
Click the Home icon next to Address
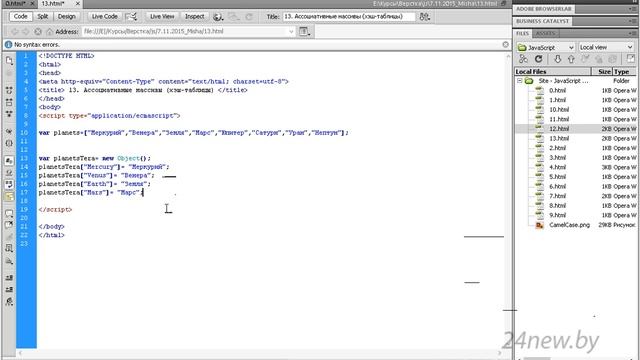pyautogui.click(x=49, y=31)
